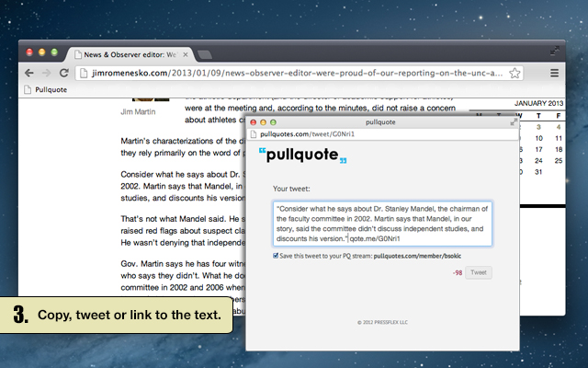Viewport: 588px width, 368px height.
Task: Select day 11 in the calendar
Action: click(559, 138)
